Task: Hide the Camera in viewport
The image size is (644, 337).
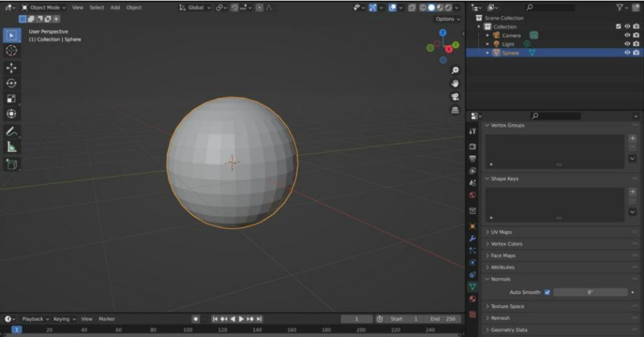Action: (627, 35)
